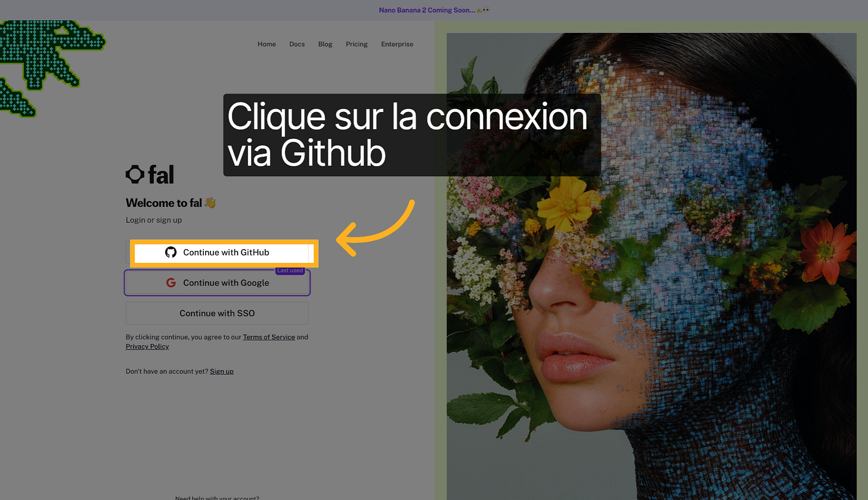
Task: Open the Terms of Service link
Action: pos(268,337)
